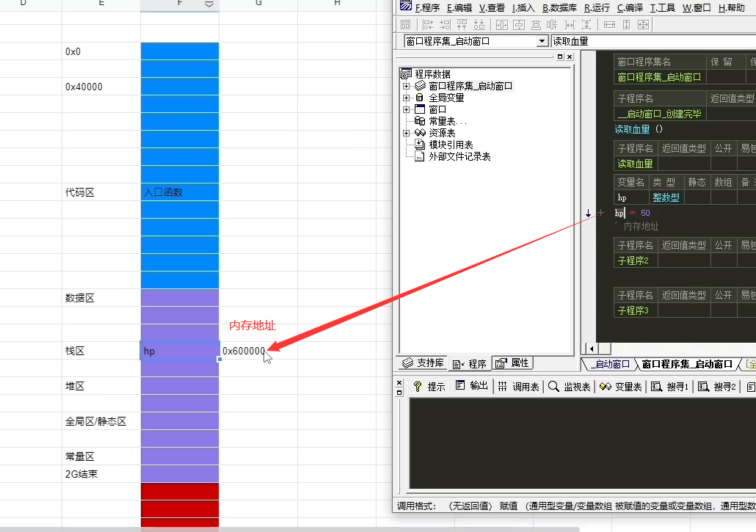Expand the 窗口程序集_启动窗口 tree node
Image resolution: width=756 pixels, height=532 pixels.
407,87
